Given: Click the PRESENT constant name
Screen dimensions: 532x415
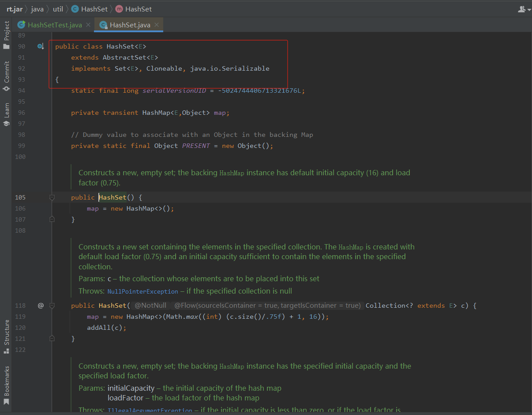Looking at the screenshot, I should click(x=196, y=146).
